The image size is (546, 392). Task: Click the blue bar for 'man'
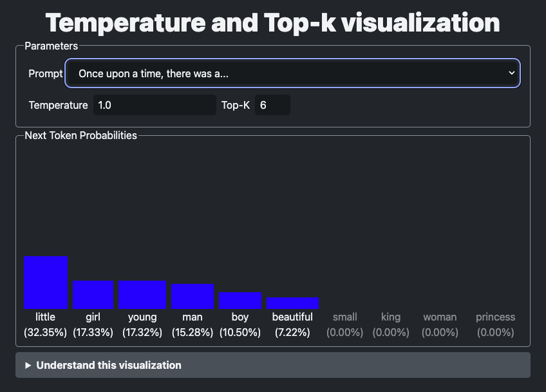pyautogui.click(x=192, y=297)
